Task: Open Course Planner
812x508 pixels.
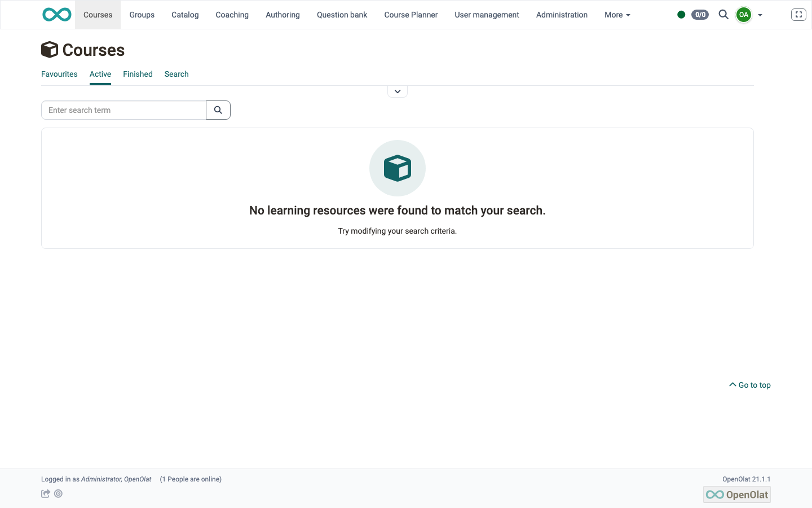Action: pyautogui.click(x=411, y=15)
